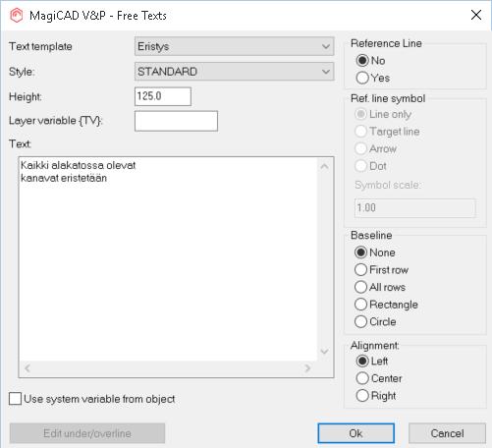Expand the Style STANDARD dropdown

pos(234,72)
